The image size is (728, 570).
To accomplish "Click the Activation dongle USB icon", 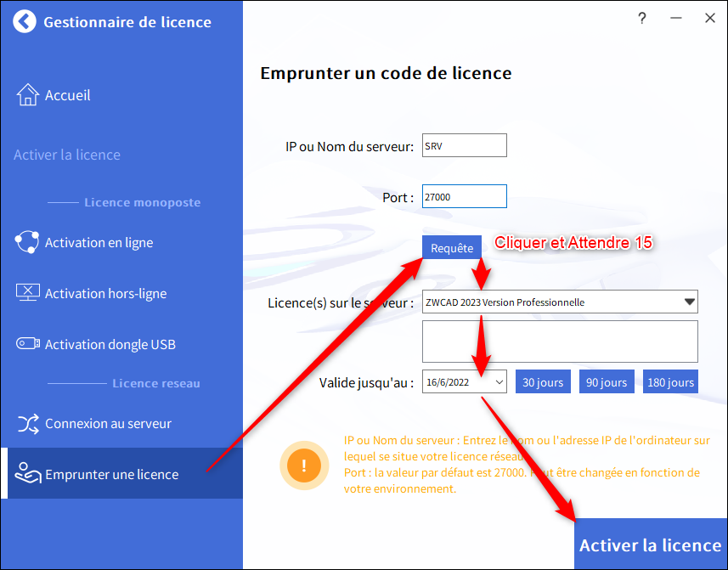I will tap(28, 344).
